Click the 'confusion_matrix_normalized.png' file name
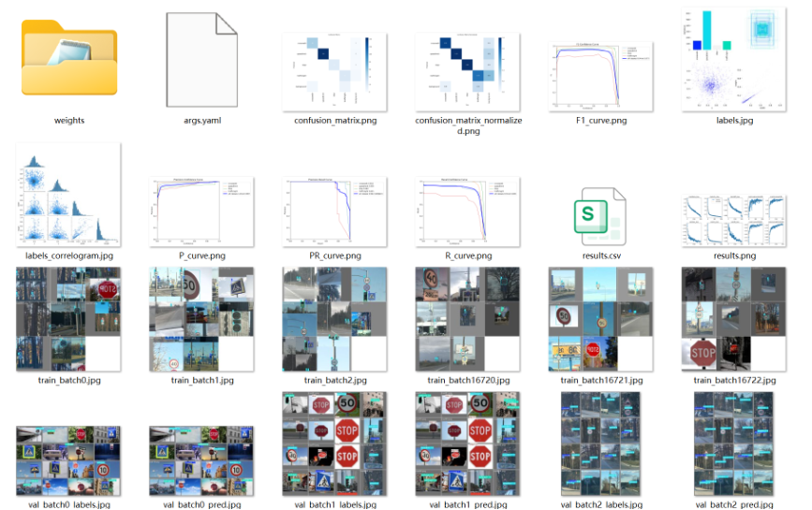This screenshot has height=510, width=812. tap(468, 125)
